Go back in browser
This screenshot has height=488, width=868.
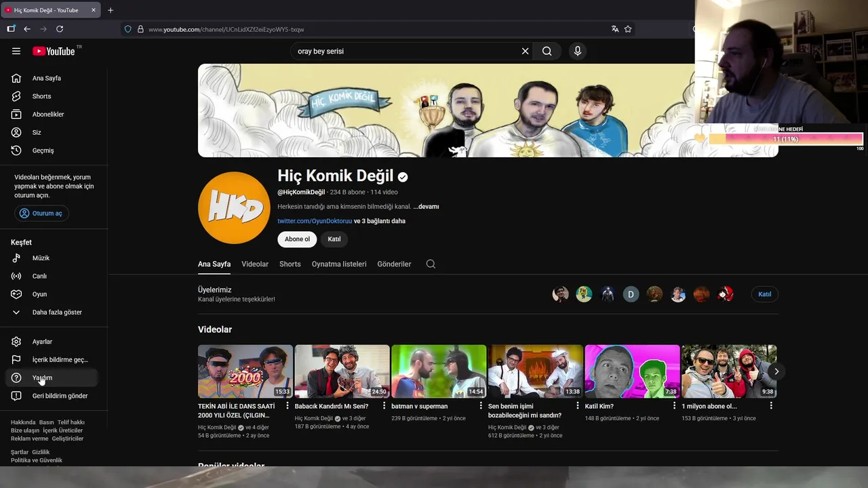click(x=27, y=29)
